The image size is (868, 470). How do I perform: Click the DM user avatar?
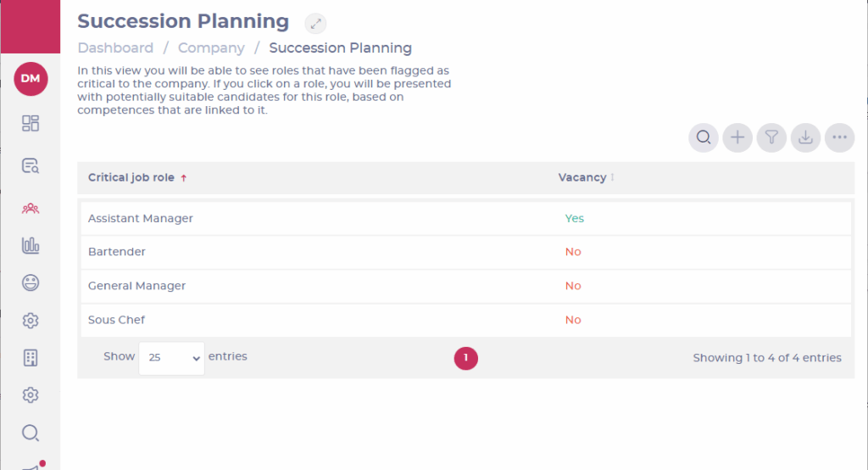pos(31,79)
